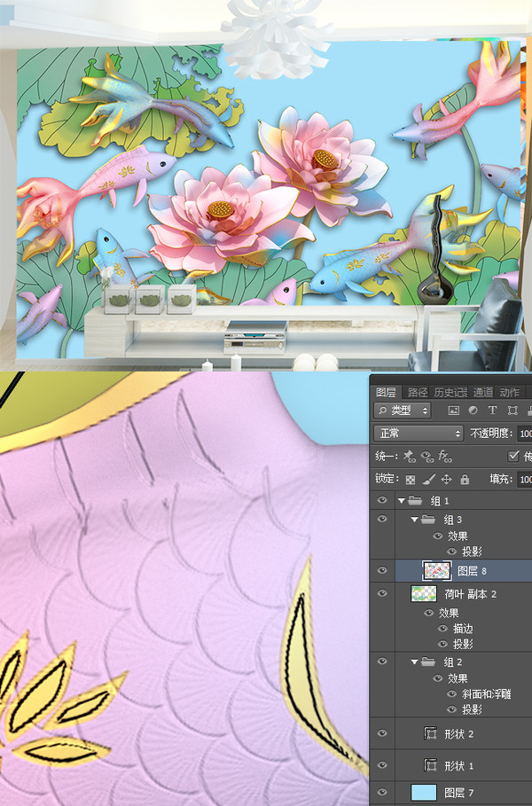
Task: Click the 填充 fill value field
Action: tap(524, 480)
